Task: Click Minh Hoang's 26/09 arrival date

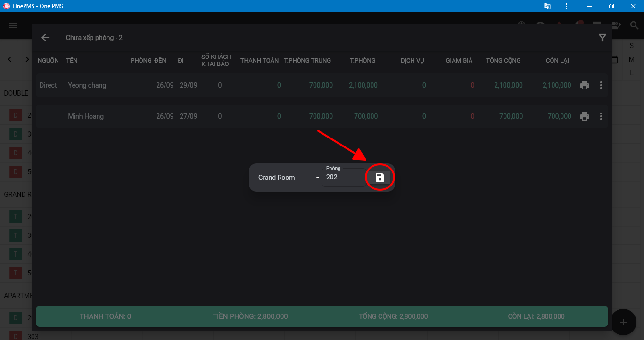Action: [165, 116]
